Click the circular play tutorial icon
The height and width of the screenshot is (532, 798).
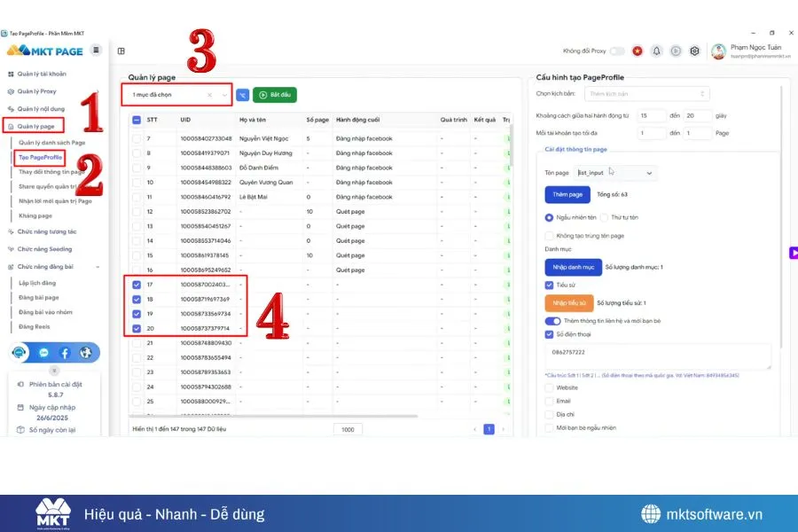click(x=676, y=51)
